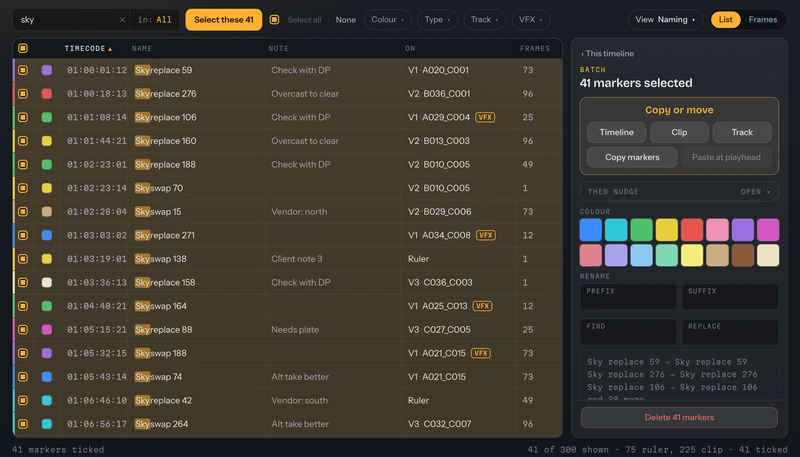Screen dimensions: 800x457
Task: Click the green colour chip on Sky replace 106 row
Action: (x=46, y=117)
